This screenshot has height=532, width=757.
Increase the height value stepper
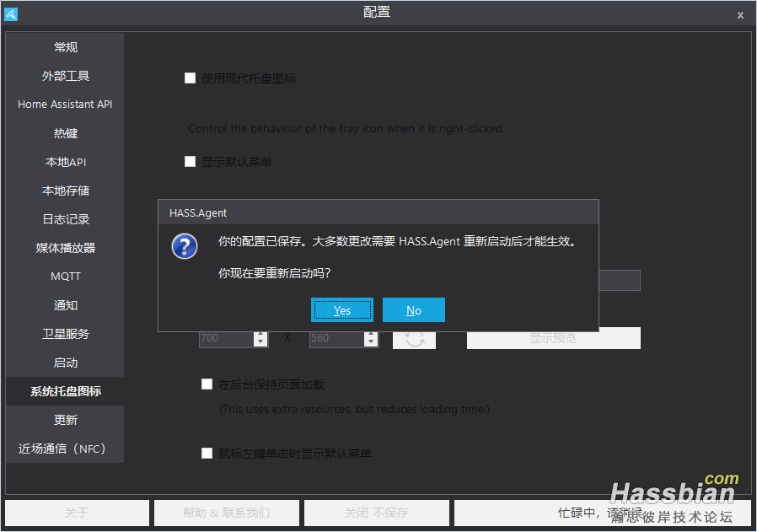click(371, 335)
